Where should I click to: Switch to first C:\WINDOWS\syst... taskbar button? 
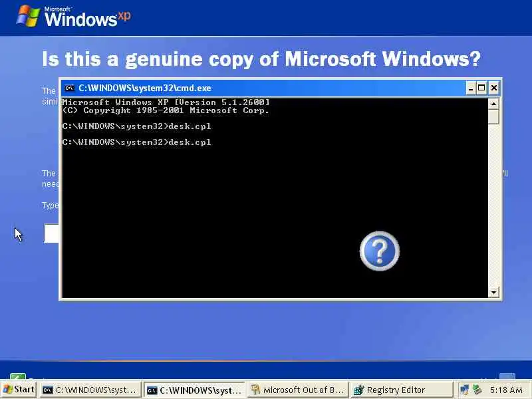[90, 390]
